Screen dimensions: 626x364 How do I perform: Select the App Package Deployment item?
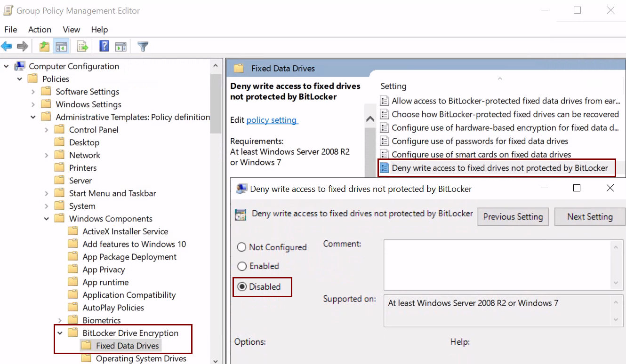coord(129,256)
